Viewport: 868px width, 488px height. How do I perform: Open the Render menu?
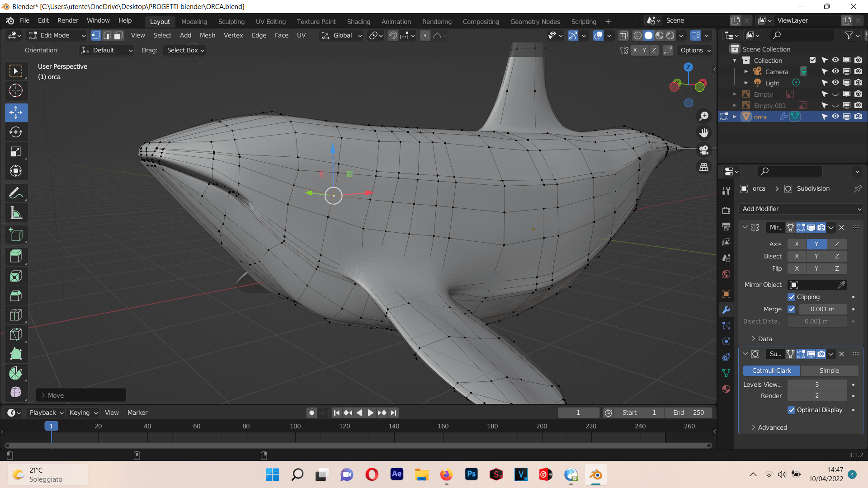68,21
